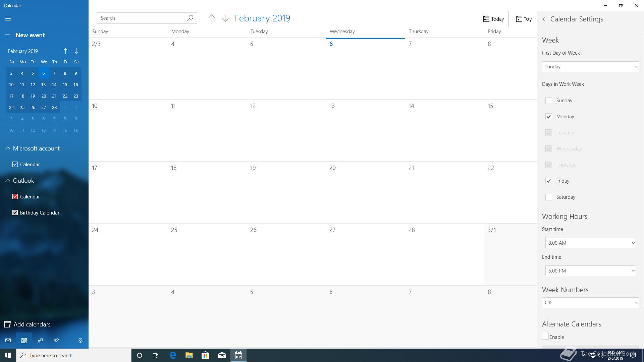Switch to Day view
The width and height of the screenshot is (644, 362).
coord(524,19)
